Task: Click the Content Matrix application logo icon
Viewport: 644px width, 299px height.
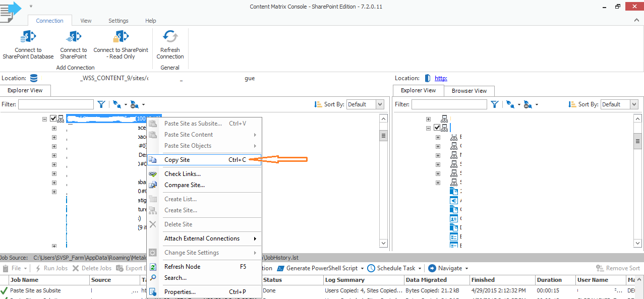Action: click(x=11, y=11)
